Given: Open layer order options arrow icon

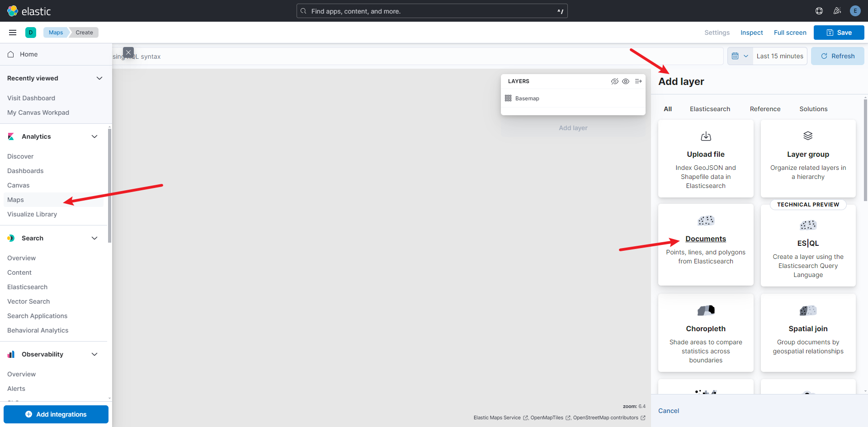Looking at the screenshot, I should tap(638, 81).
